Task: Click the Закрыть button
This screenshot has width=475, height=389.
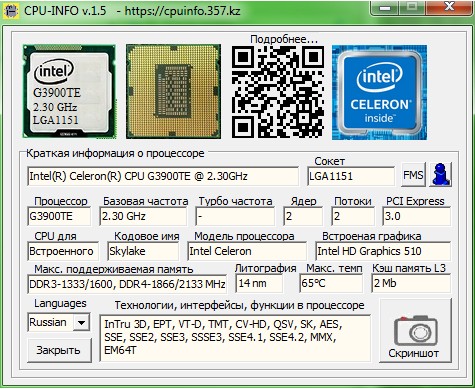Action: (x=59, y=350)
